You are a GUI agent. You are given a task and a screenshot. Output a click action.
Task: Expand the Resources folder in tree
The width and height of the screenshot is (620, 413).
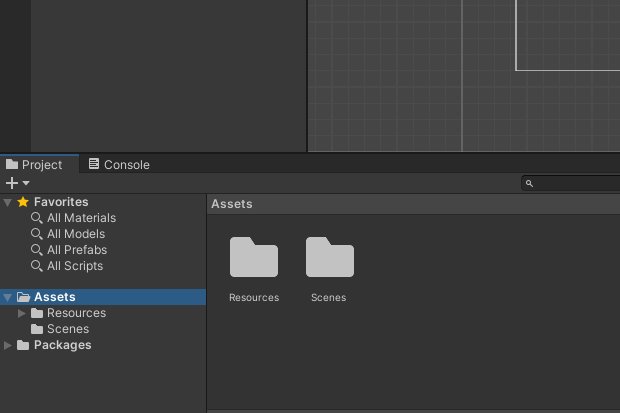click(x=22, y=313)
